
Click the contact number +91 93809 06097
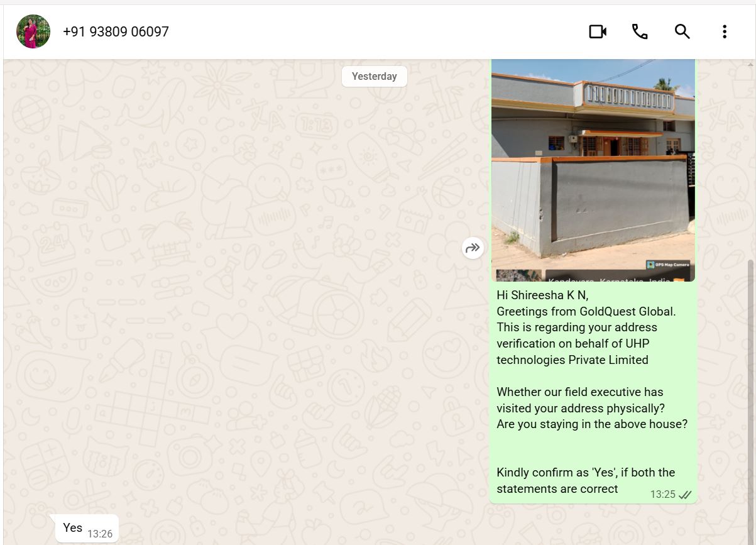[116, 31]
